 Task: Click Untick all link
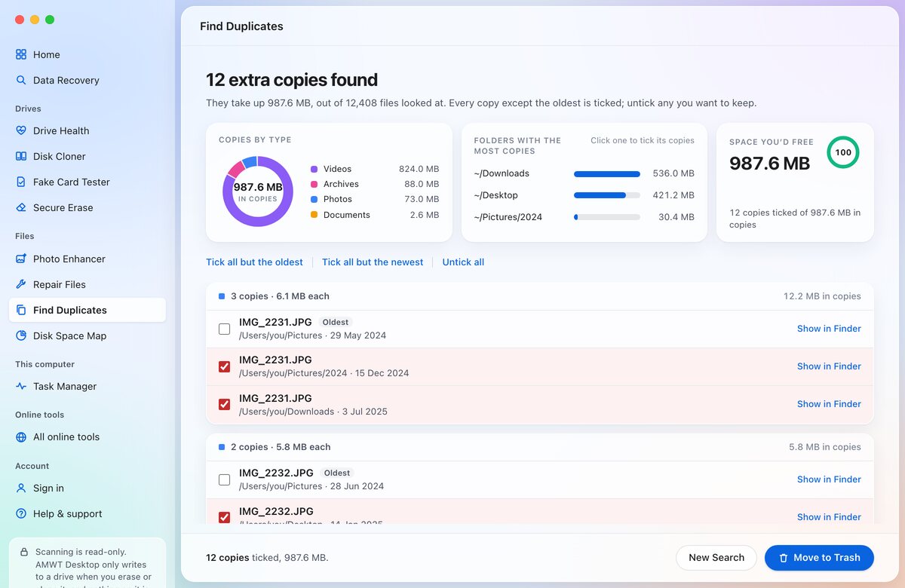[463, 262]
